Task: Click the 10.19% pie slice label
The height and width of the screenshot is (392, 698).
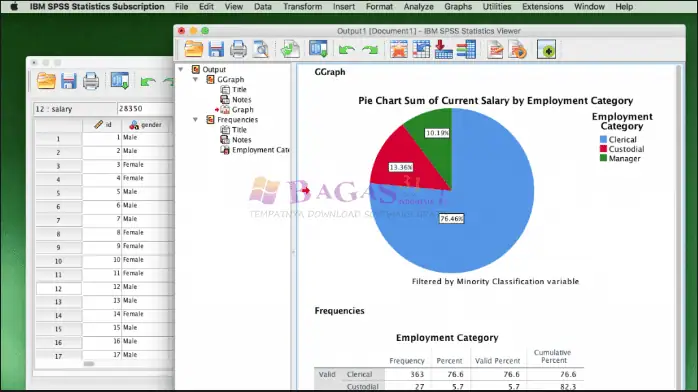Action: pyautogui.click(x=438, y=133)
